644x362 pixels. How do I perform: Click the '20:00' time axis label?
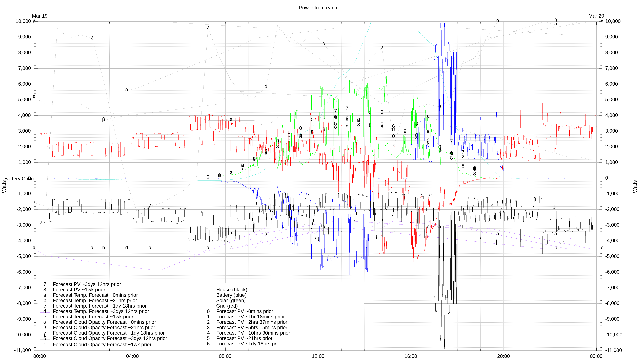(503, 356)
